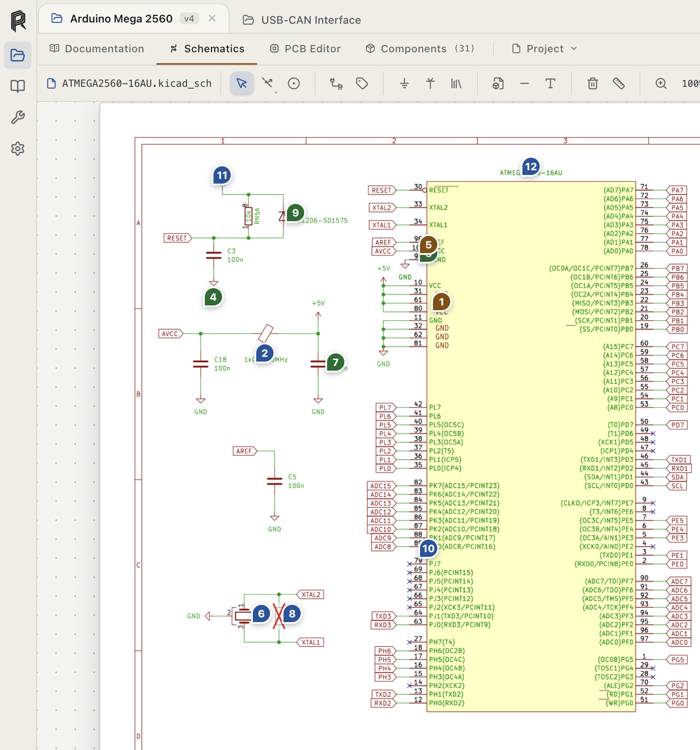Open the wrench tools icon in sidebar

point(18,118)
